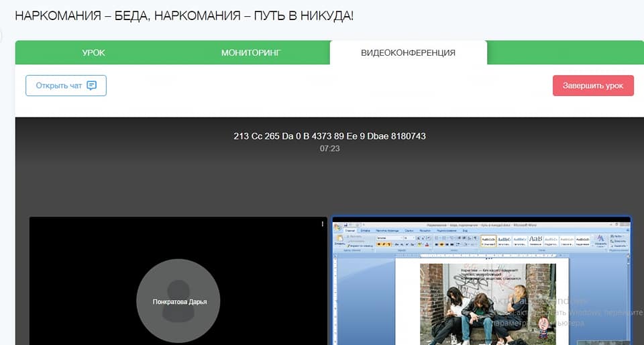This screenshot has width=644, height=345.
Task: Click Понкратова Дарья's avatar placeholder
Action: (x=178, y=301)
